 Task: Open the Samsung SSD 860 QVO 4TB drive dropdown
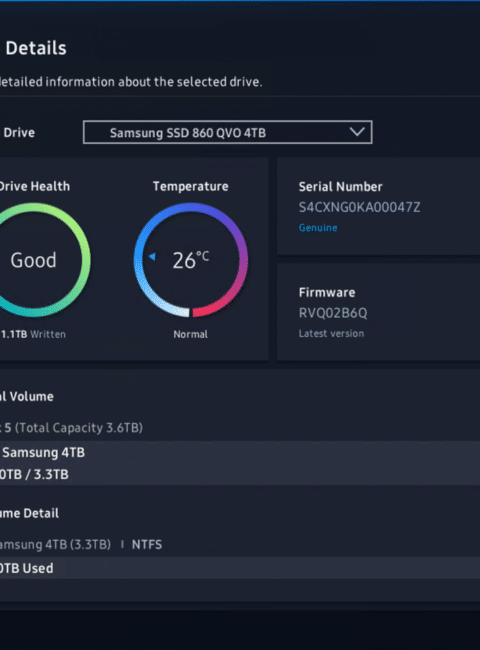tap(228, 132)
